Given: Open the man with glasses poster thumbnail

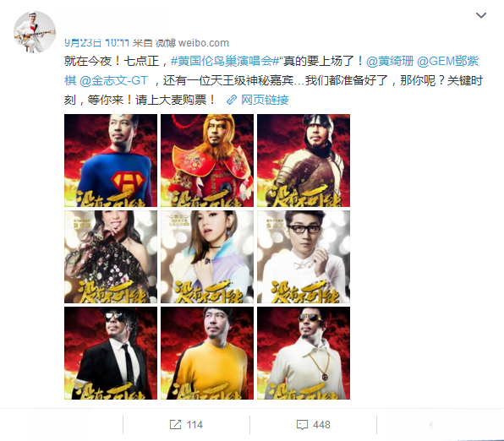Looking at the screenshot, I should click(x=304, y=257).
